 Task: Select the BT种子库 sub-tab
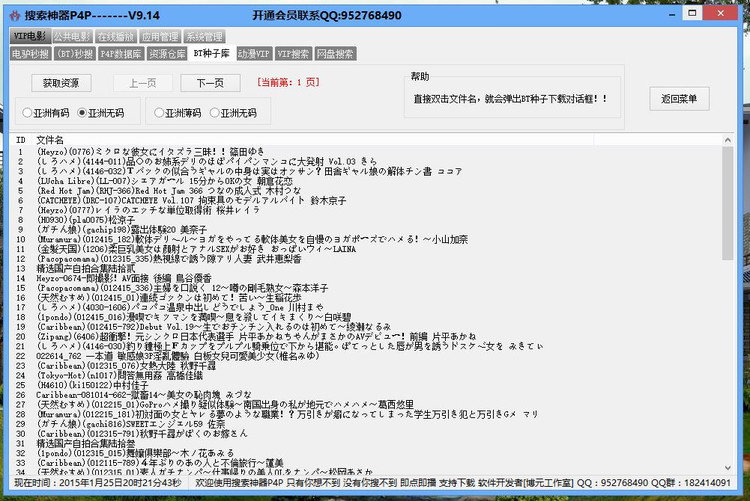(x=211, y=53)
